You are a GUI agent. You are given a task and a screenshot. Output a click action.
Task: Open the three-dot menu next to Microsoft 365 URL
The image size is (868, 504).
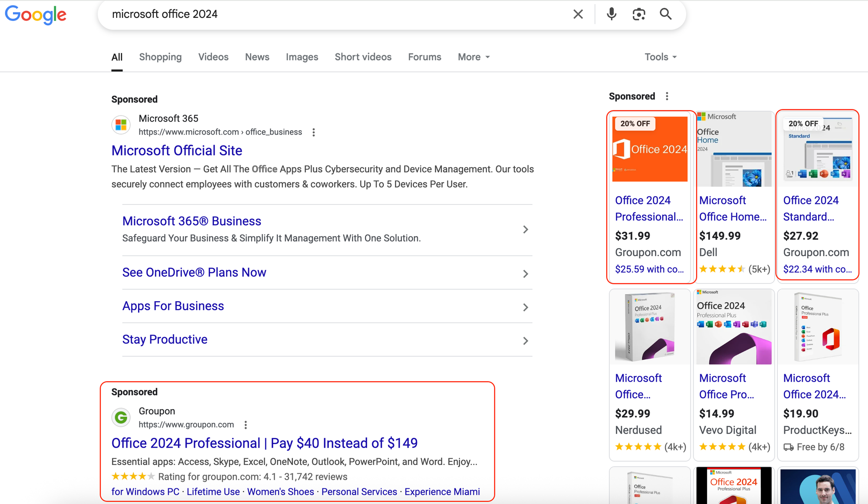pos(314,132)
